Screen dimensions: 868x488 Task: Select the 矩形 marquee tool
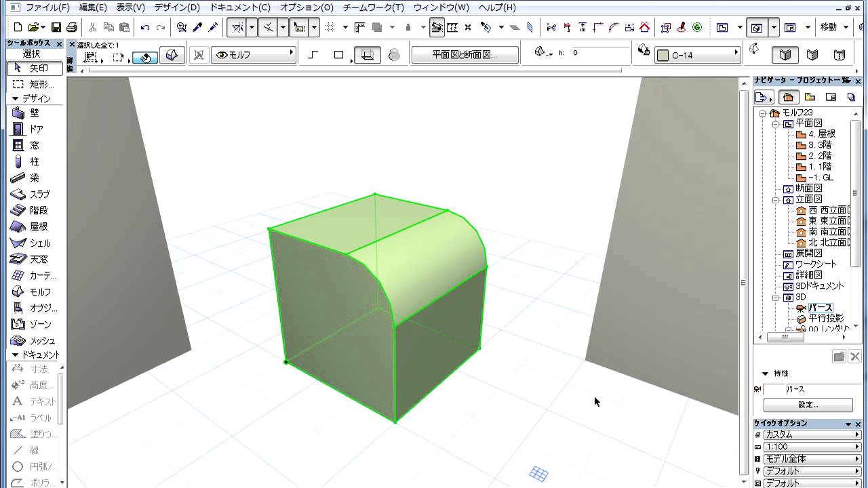(x=35, y=85)
